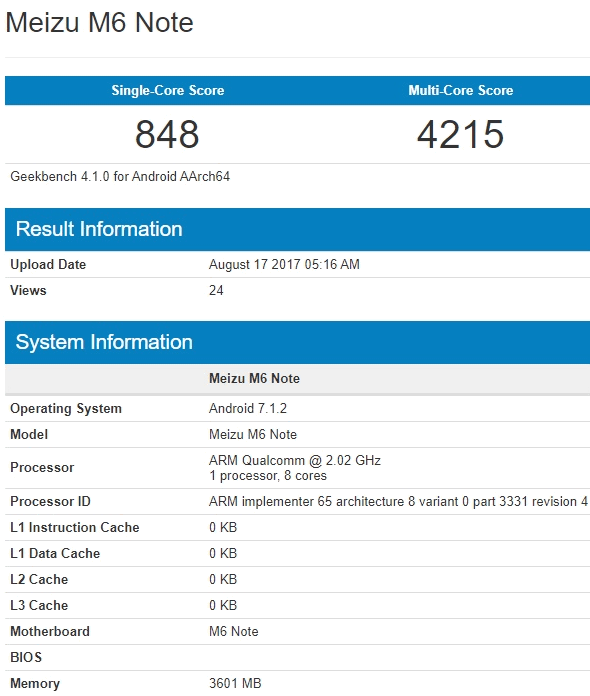Viewport: 590px width, 696px height.
Task: Click the L1 Data Cache 0 KB value
Action: click(x=223, y=553)
